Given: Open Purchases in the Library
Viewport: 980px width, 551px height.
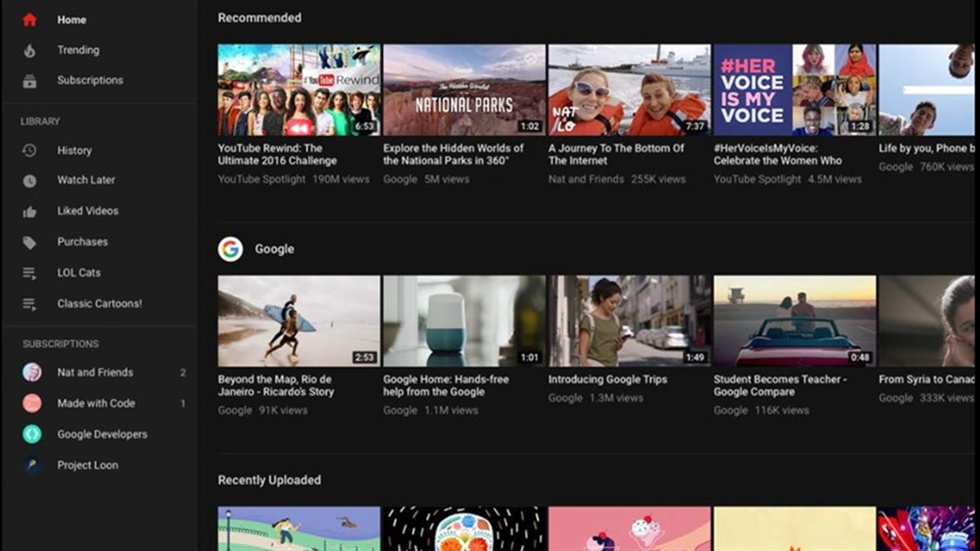Looking at the screenshot, I should (x=82, y=242).
